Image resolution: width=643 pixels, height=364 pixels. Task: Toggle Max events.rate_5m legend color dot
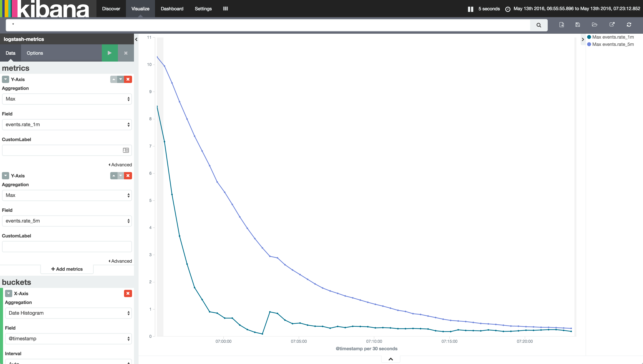589,44
